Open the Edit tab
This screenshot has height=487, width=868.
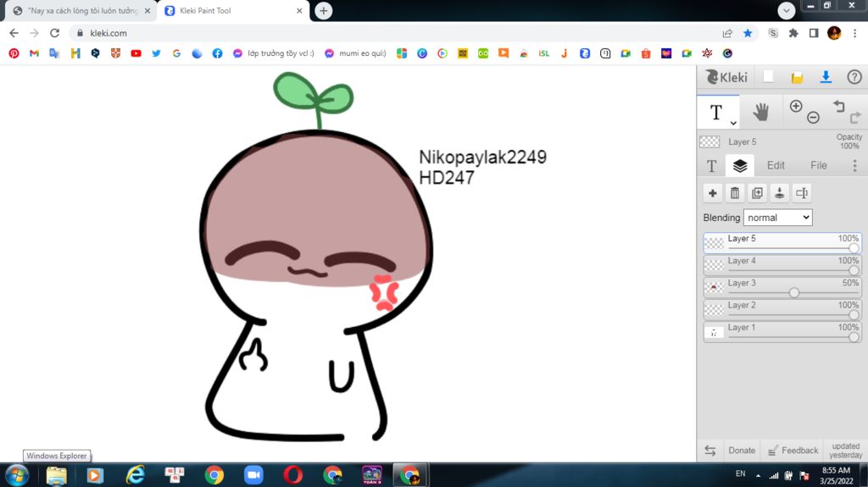(776, 165)
